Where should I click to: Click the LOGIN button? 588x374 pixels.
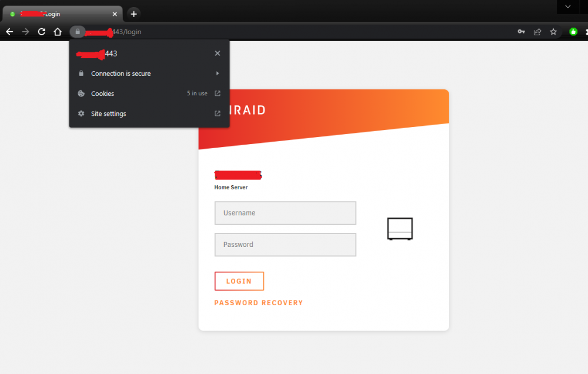pos(239,281)
